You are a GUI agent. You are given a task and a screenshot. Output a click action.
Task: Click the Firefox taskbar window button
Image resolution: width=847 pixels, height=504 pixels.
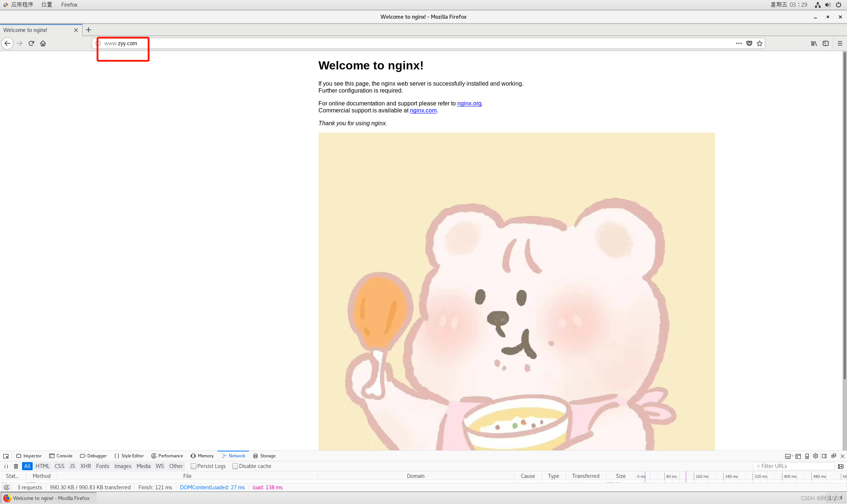pyautogui.click(x=48, y=498)
